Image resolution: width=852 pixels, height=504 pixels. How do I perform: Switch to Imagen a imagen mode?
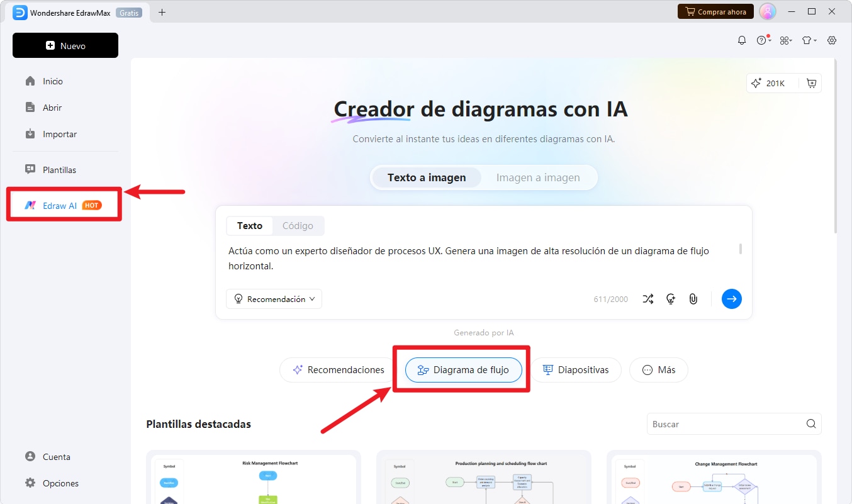coord(538,177)
